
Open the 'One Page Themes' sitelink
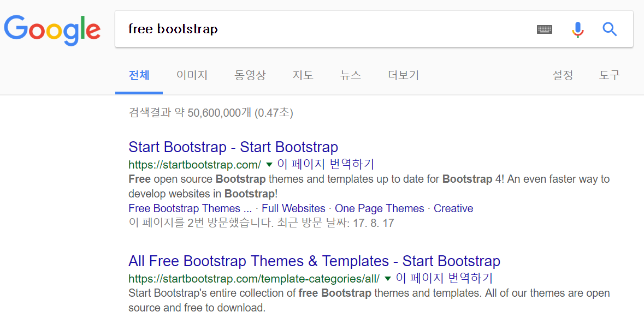[380, 208]
